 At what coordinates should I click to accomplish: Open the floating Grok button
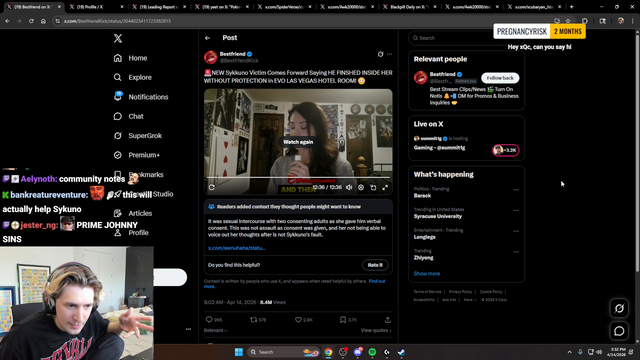[x=619, y=309]
